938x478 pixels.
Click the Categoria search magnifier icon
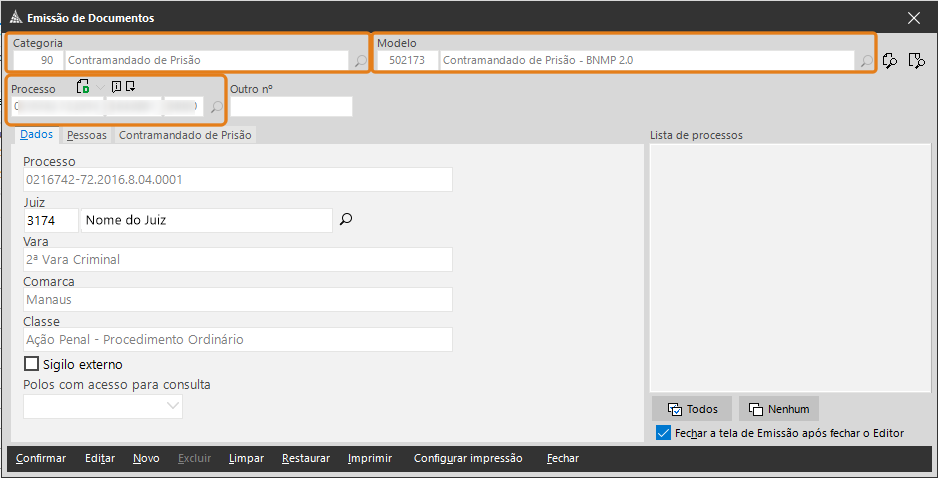click(x=360, y=60)
